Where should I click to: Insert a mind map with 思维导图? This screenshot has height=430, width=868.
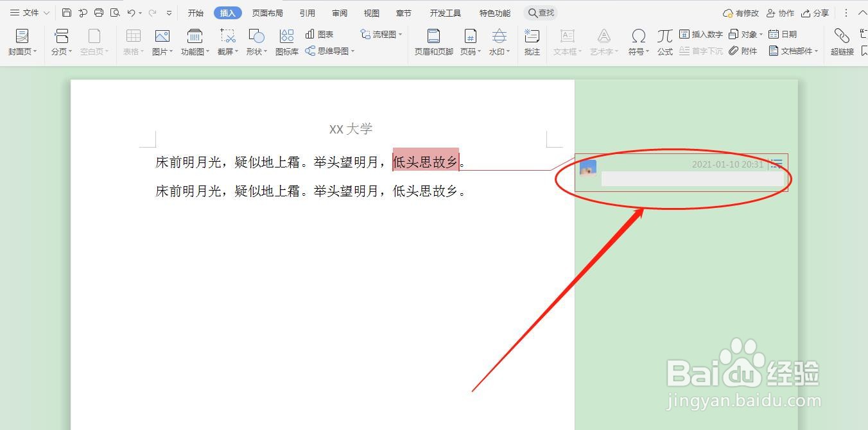(328, 51)
